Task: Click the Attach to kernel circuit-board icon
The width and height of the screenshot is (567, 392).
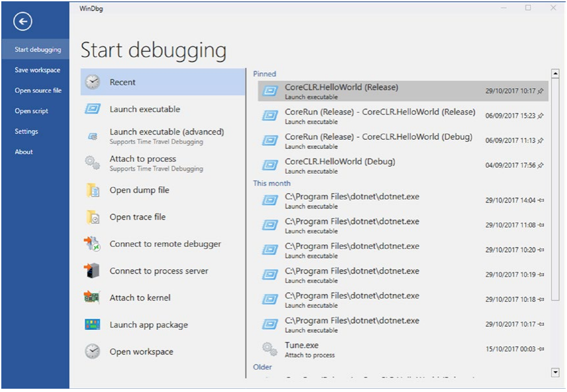Action: [92, 297]
